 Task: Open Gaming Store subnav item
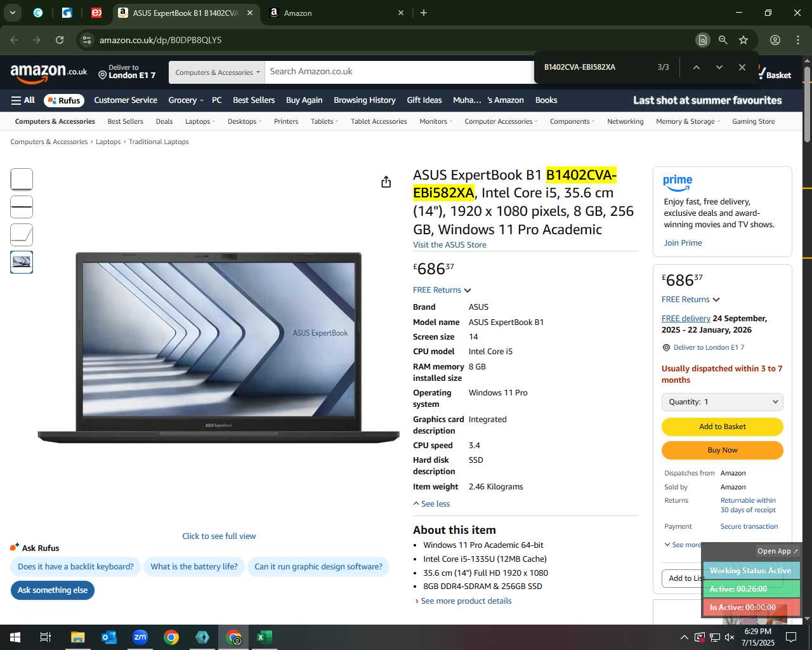754,121
